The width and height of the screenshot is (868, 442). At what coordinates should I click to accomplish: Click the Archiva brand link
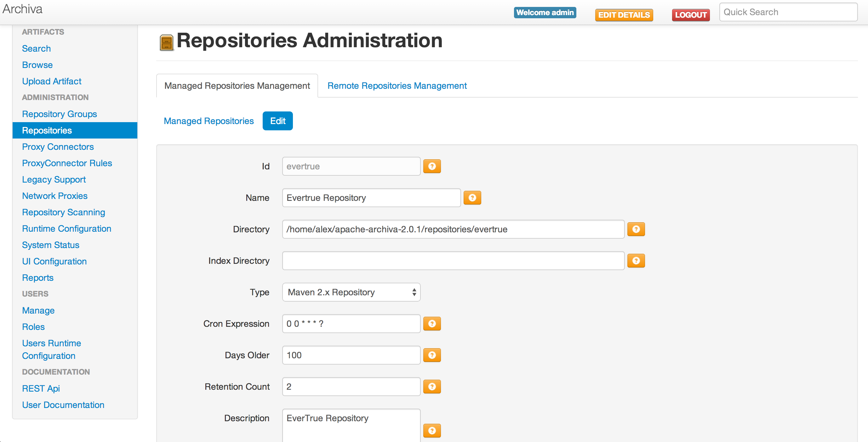pos(22,9)
